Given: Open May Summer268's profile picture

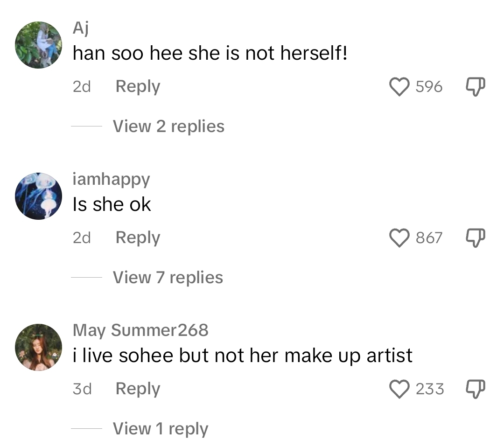Looking at the screenshot, I should (39, 346).
